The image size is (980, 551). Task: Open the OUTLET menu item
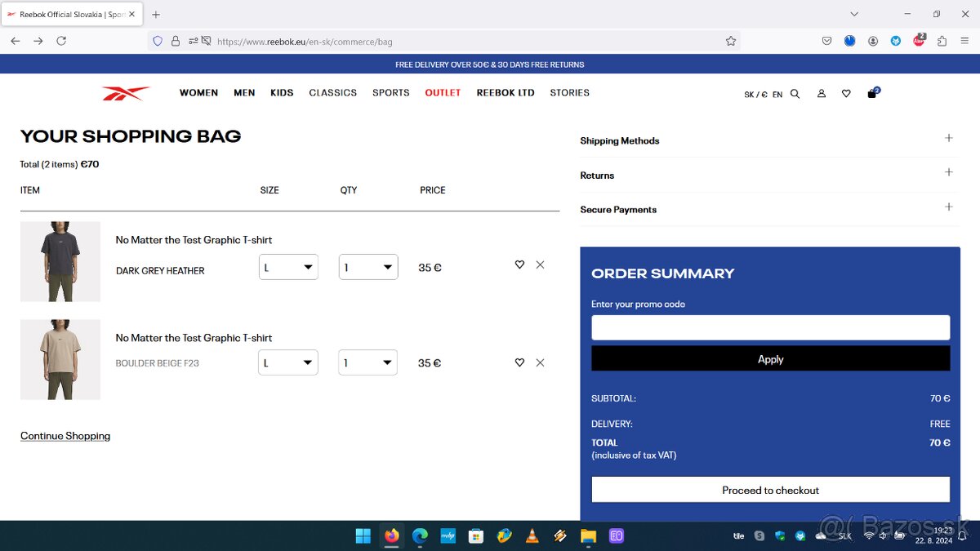443,93
